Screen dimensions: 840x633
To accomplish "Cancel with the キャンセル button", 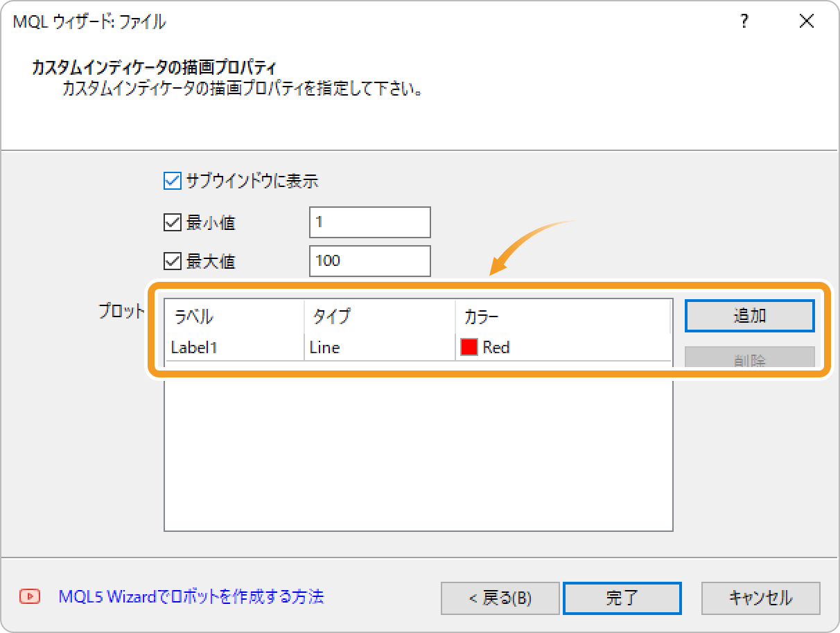I will coord(760,598).
